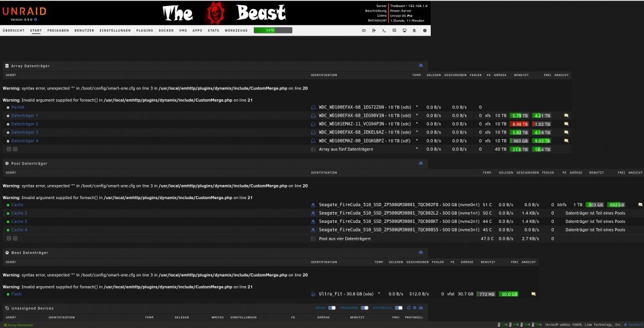This screenshot has width=644, height=328.
Task: Click the red 8.98 TB used bar
Action: pos(518,124)
